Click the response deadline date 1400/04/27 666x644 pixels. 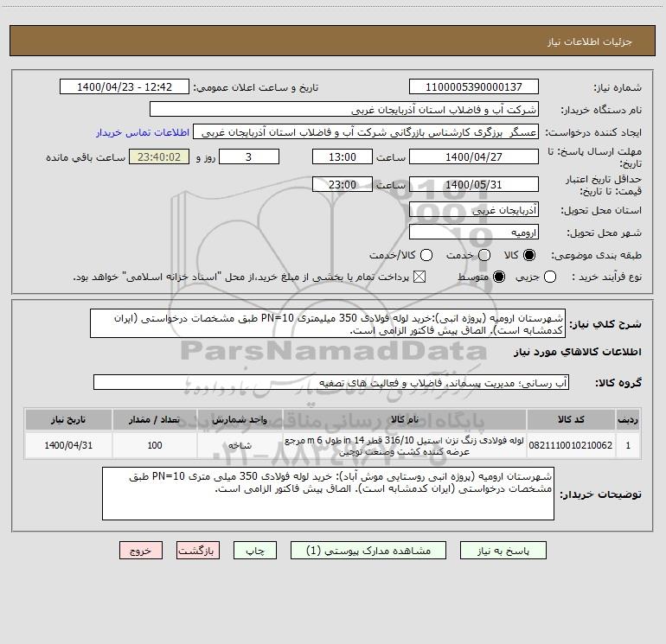[x=474, y=156]
